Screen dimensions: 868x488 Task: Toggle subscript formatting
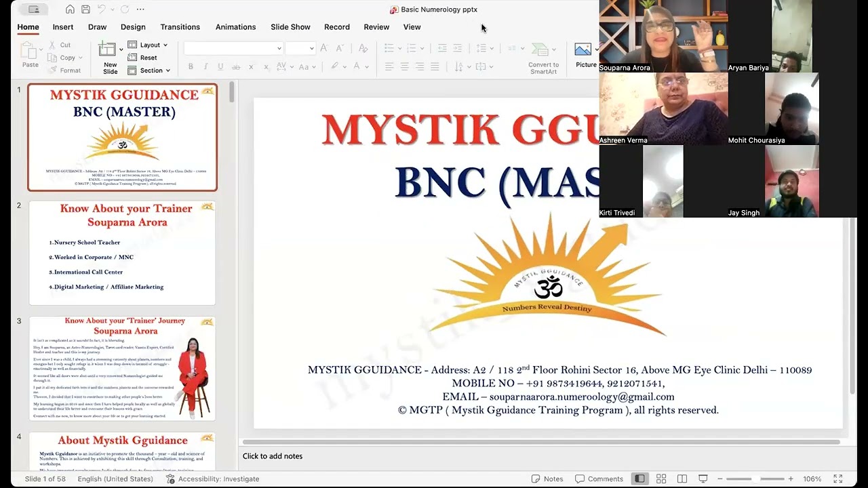[x=266, y=66]
